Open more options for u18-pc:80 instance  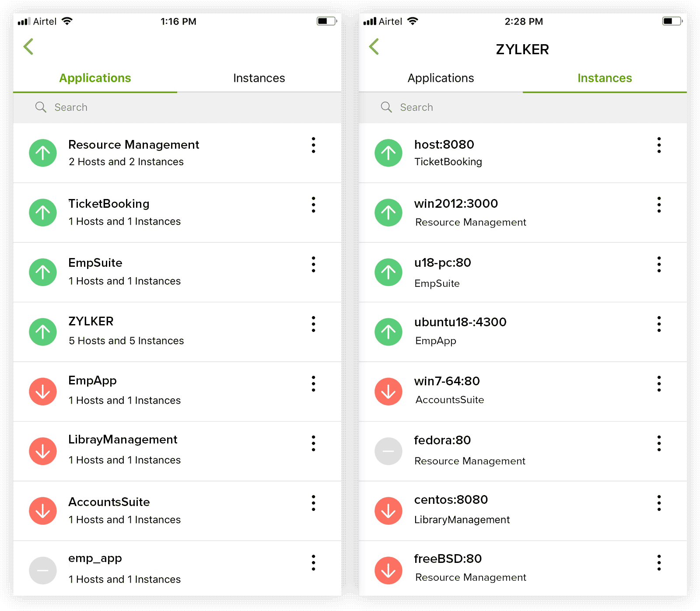[659, 264]
